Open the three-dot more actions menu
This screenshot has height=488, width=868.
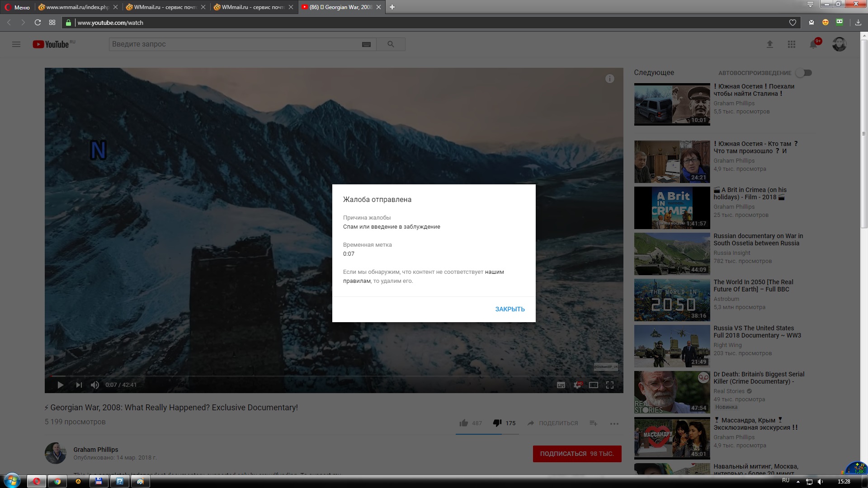[x=614, y=423]
